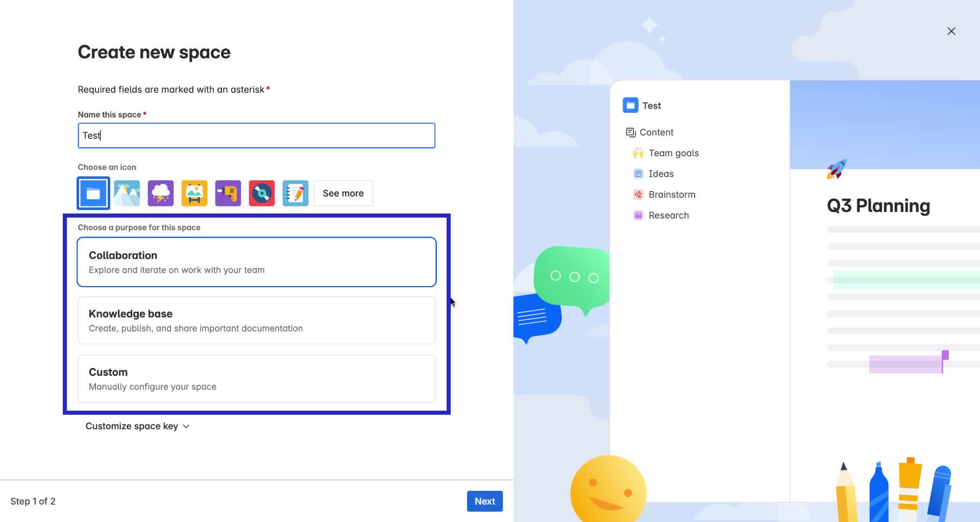Open Research page in preview sidebar
The width and height of the screenshot is (980, 522).
[668, 216]
